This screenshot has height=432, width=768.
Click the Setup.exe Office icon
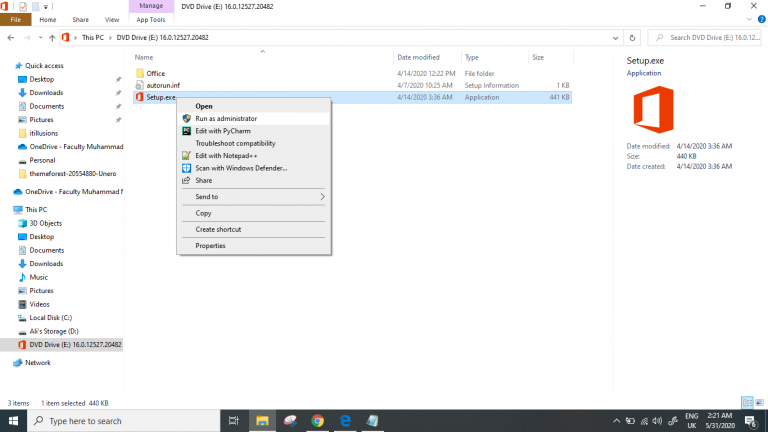(x=140, y=97)
